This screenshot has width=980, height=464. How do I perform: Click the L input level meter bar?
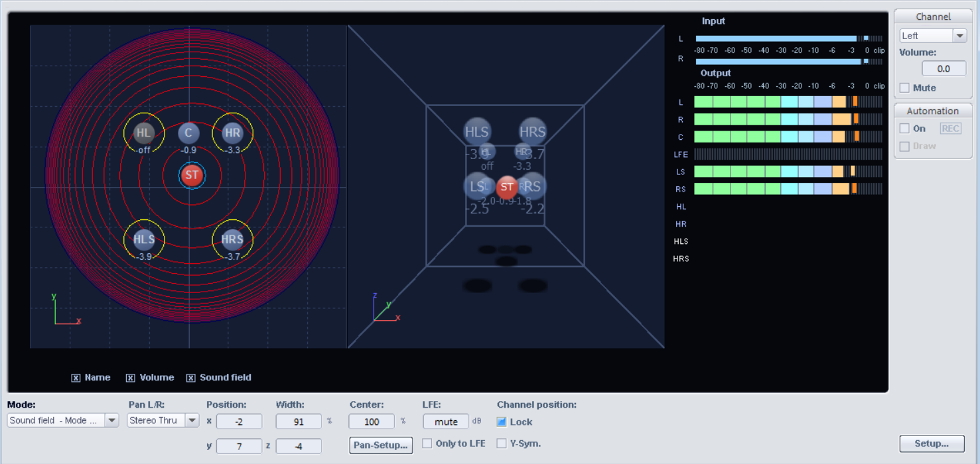[x=776, y=38]
